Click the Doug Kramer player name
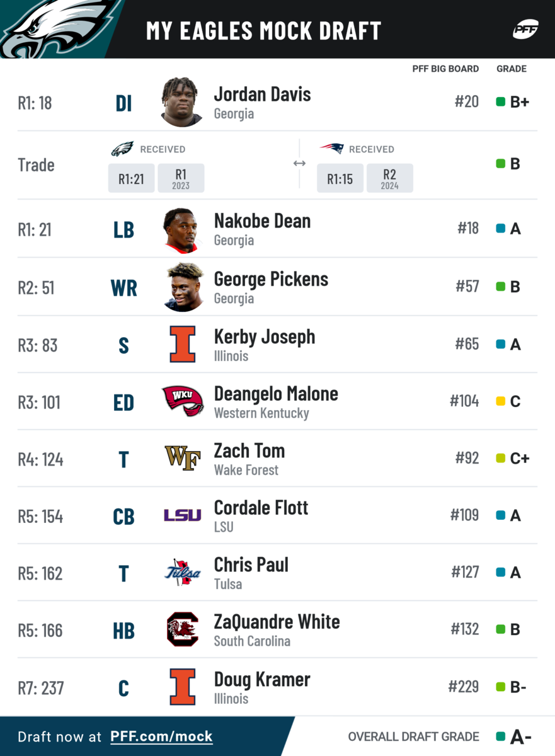 tap(262, 679)
